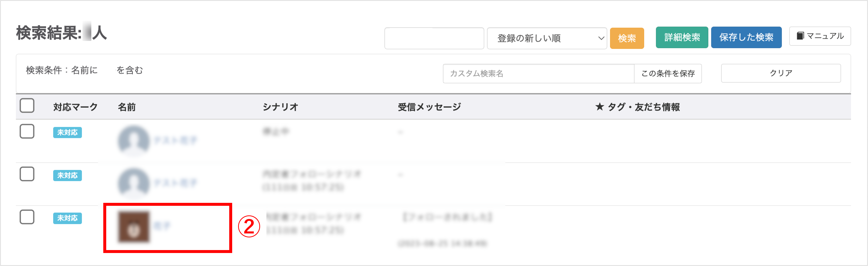Click the star icon in the タグ・友だち情報 header
Image resolution: width=868 pixels, height=266 pixels.
[x=600, y=107]
